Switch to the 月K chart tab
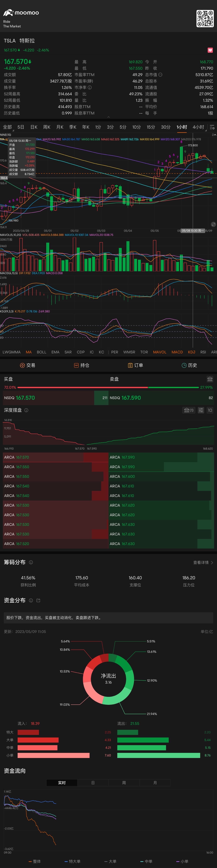217x868 pixels. click(60, 127)
